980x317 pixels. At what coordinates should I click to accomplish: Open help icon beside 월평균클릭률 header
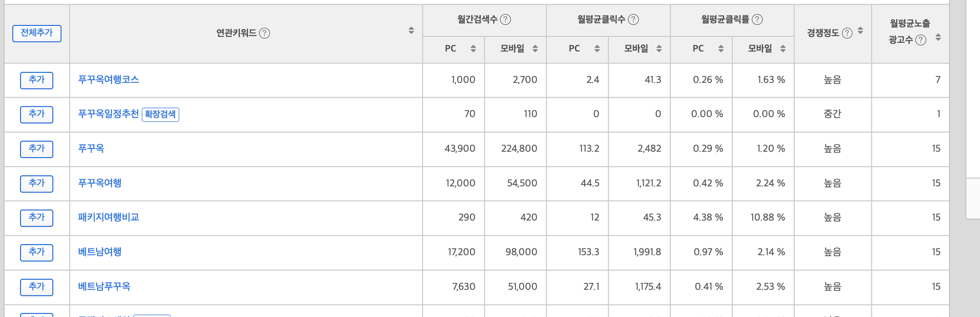coord(757,19)
